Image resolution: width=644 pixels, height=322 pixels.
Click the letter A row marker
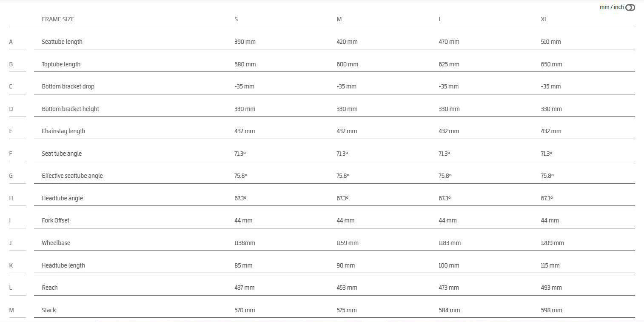pyautogui.click(x=11, y=42)
